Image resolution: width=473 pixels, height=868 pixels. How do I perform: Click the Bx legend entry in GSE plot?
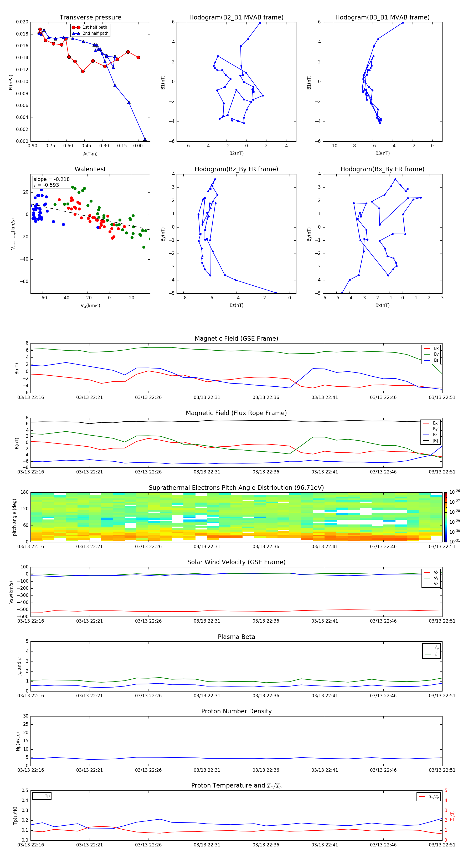[x=431, y=349]
